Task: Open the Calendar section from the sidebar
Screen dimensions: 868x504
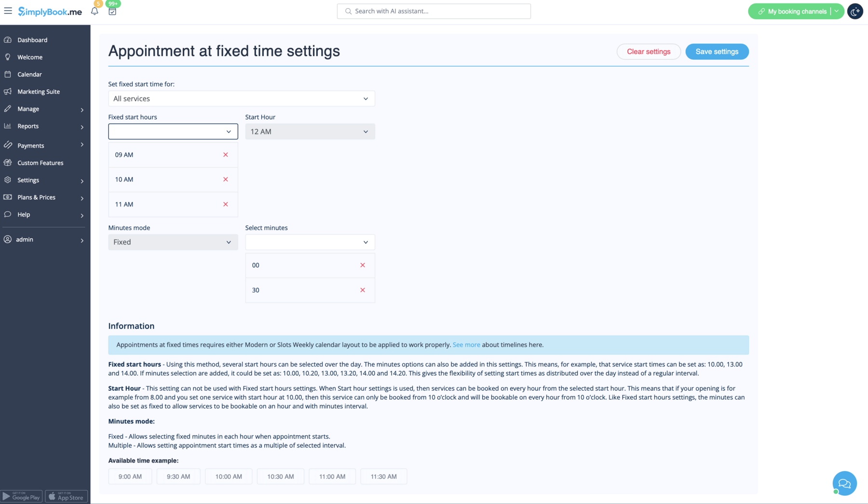Action: point(29,74)
